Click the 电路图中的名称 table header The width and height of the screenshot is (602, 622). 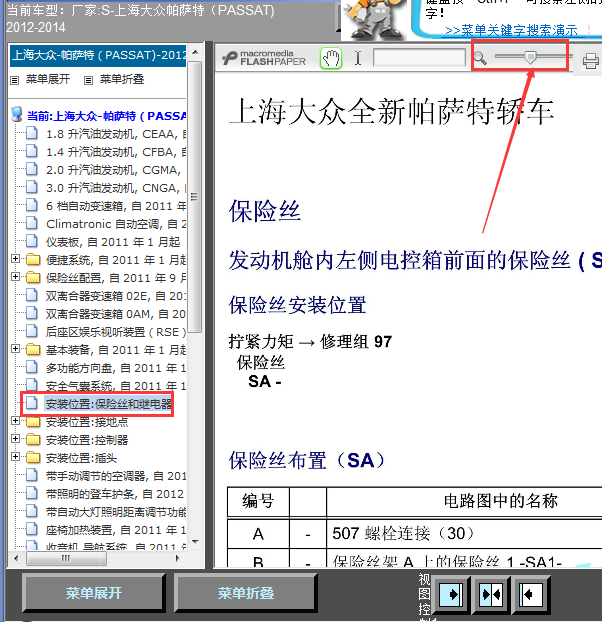pyautogui.click(x=500, y=501)
